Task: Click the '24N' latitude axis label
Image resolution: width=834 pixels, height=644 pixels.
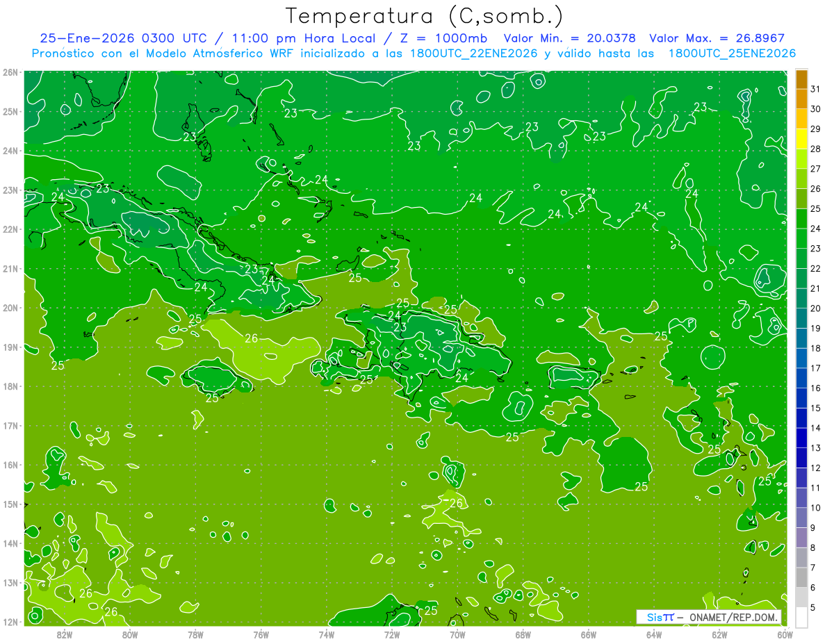Action: click(x=10, y=151)
